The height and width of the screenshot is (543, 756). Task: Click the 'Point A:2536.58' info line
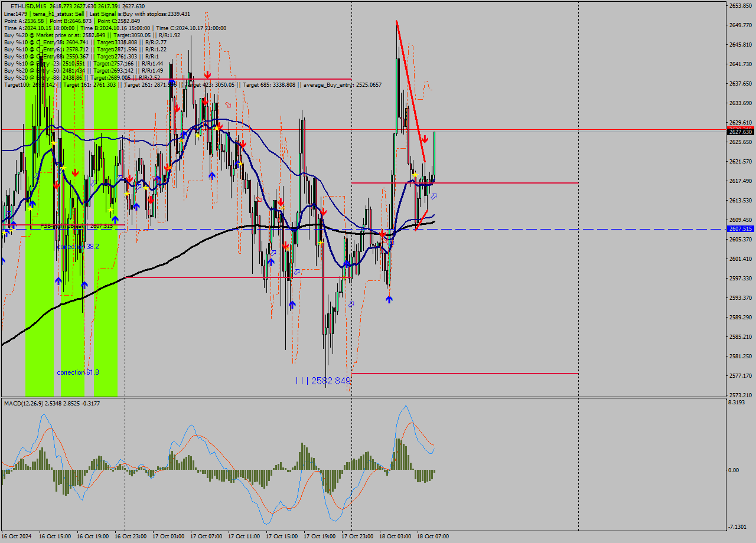[71, 21]
